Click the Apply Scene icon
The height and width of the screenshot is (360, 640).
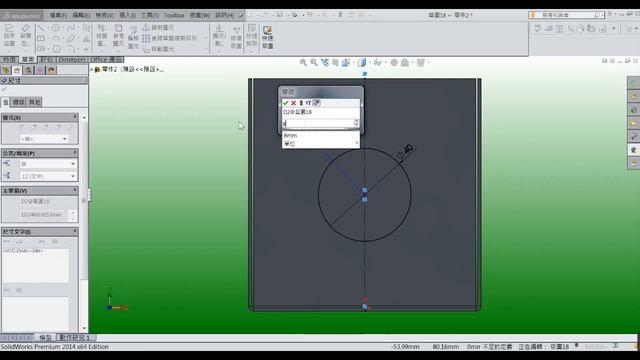[405, 62]
